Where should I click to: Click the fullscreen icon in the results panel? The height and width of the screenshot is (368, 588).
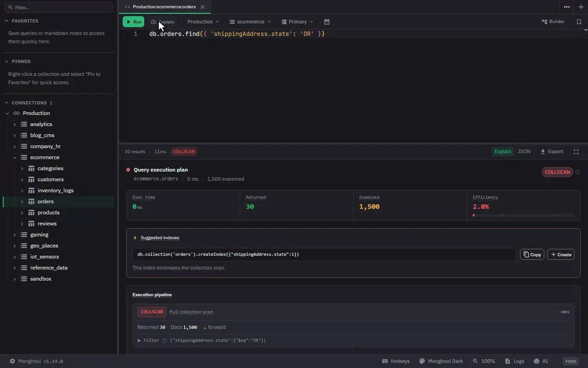576,151
